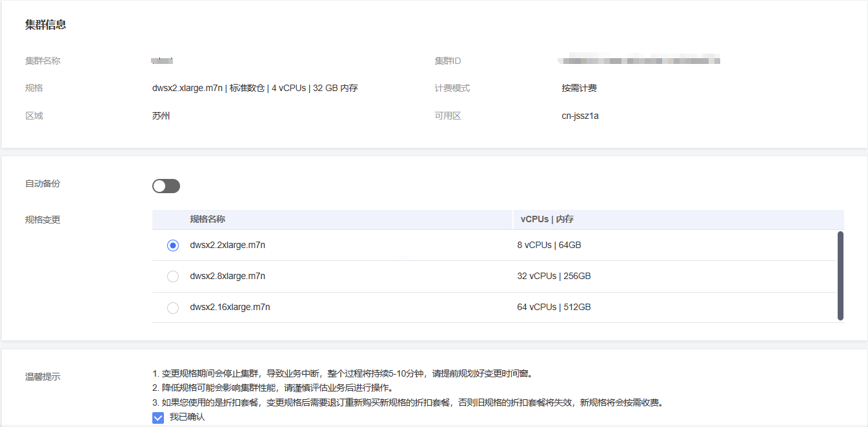Click the 32 vCPUs | 256GB cell
Viewport: 868px width, 427px height.
[x=554, y=276]
